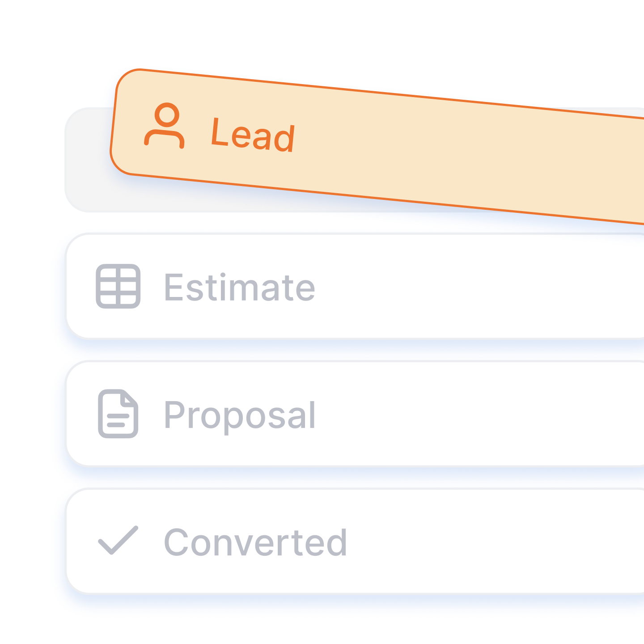This screenshot has height=644, width=644.
Task: Click the table grid icon beside Estimate
Action: coord(118,286)
